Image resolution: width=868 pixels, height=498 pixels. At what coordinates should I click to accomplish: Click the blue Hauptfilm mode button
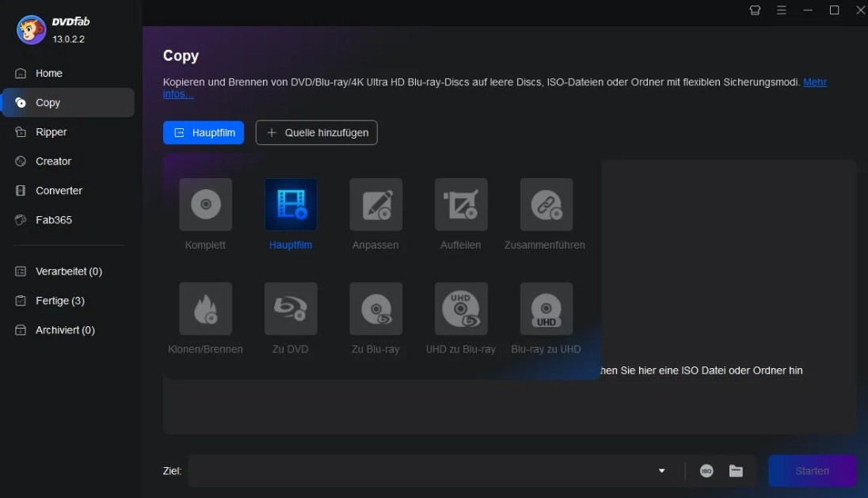click(204, 133)
